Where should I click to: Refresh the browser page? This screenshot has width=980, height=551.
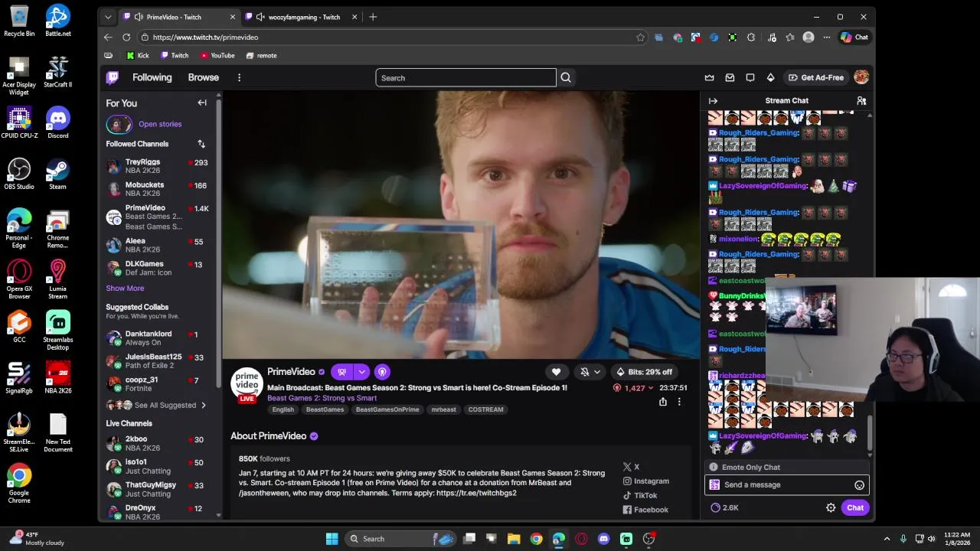click(x=126, y=37)
